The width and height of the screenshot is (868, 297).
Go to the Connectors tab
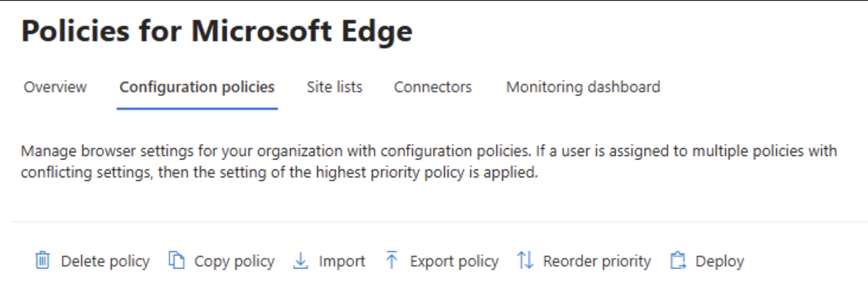433,87
